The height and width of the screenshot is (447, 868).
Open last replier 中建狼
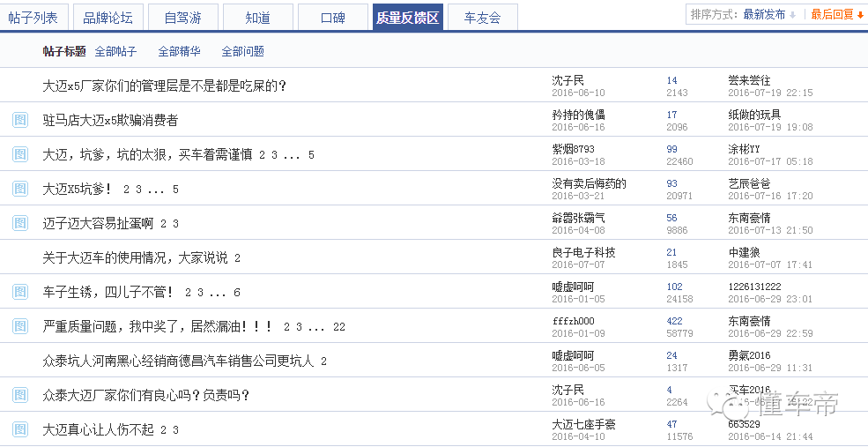tap(744, 252)
